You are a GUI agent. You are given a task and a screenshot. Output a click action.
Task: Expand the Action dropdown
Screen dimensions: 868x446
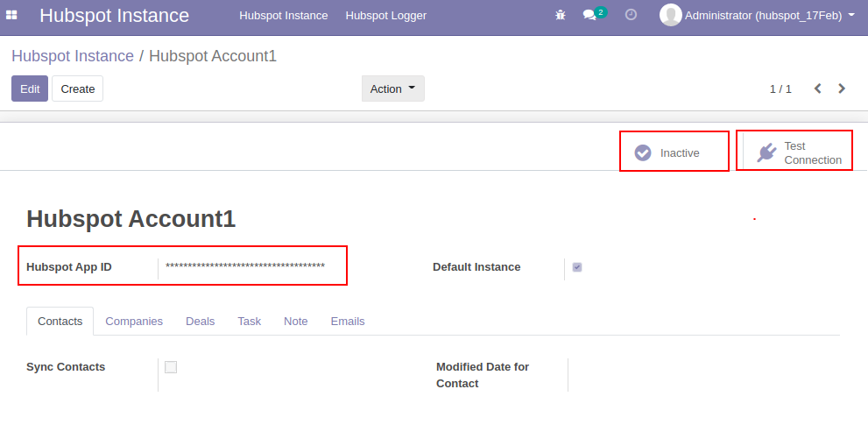coord(393,88)
